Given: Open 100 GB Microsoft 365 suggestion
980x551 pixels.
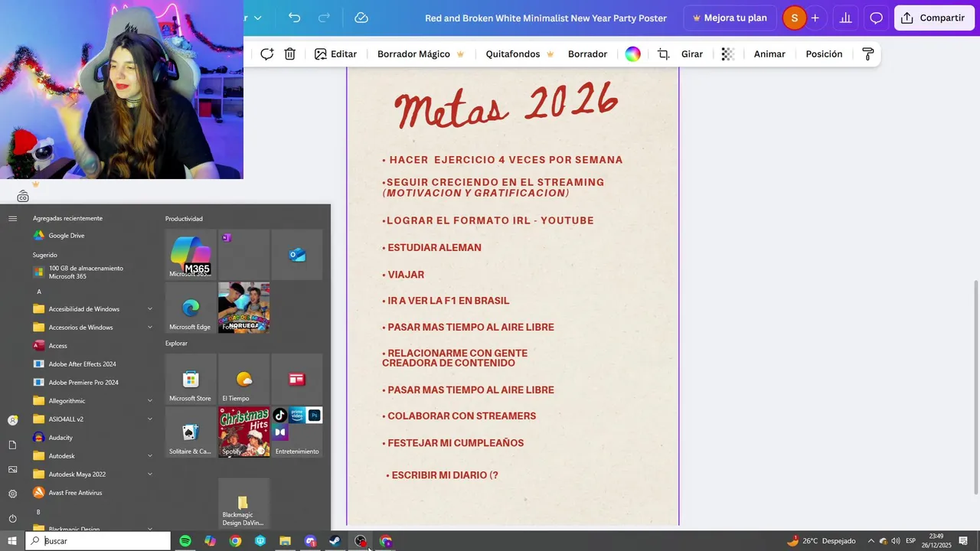Looking at the screenshot, I should (92, 272).
